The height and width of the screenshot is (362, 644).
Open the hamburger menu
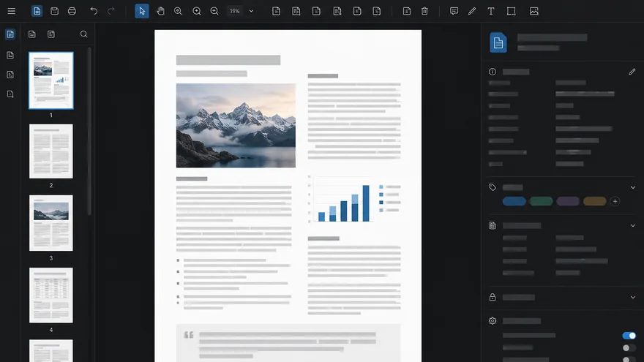click(x=12, y=11)
